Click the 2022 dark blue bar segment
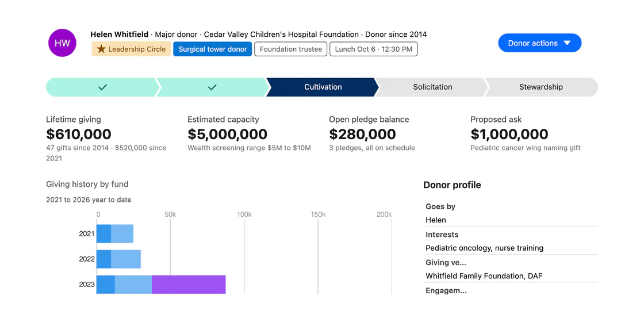 pyautogui.click(x=104, y=259)
